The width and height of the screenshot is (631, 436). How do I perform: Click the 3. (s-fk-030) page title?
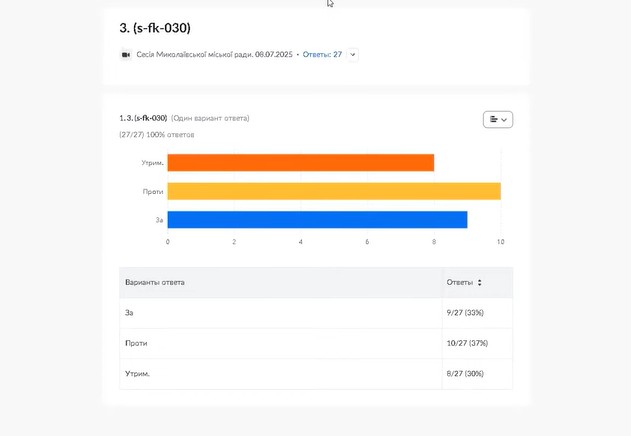154,27
